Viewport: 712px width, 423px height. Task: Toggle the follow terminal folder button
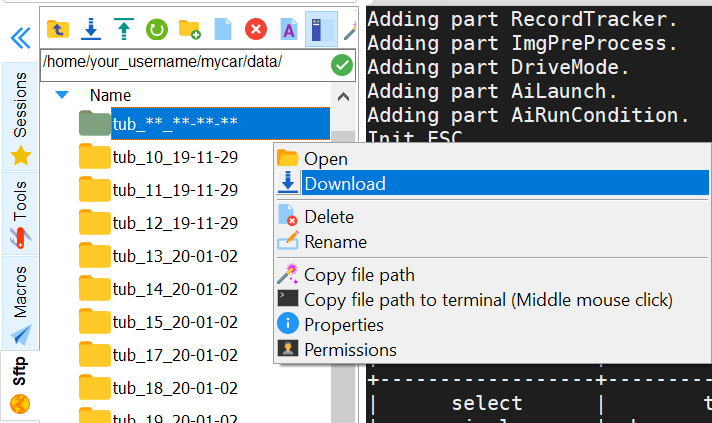coord(320,27)
